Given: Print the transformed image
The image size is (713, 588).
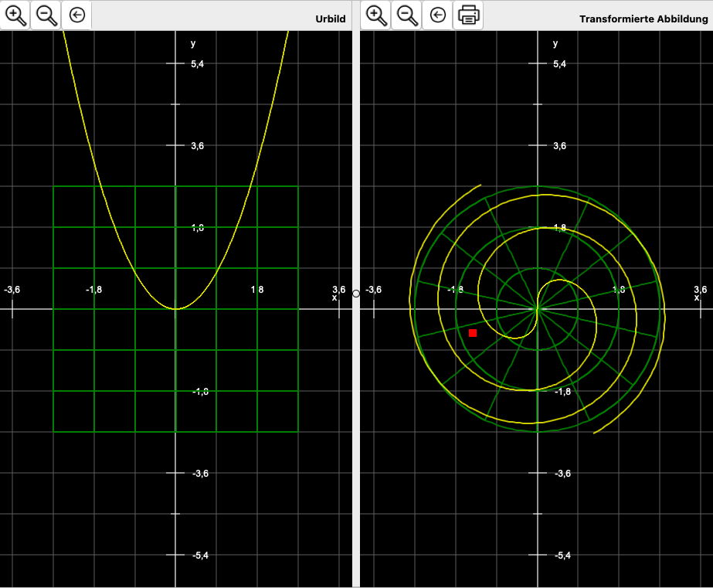Looking at the screenshot, I should pos(468,15).
